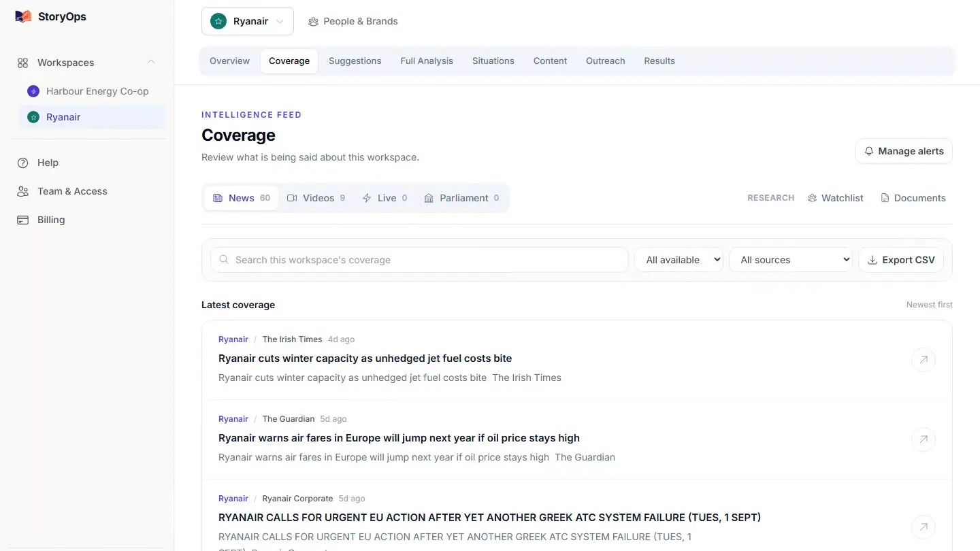Screen dimensions: 980x551
Task: Select the News feed tab
Action: point(242,198)
